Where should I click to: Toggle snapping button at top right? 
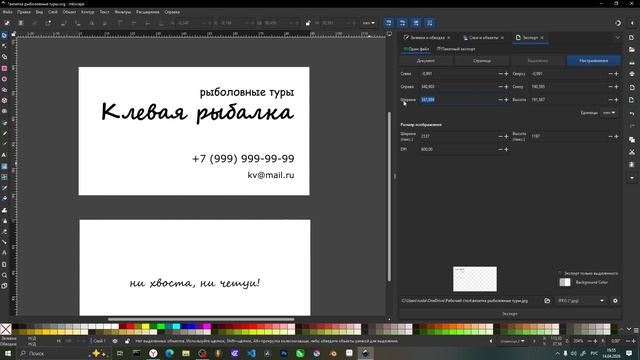[618, 23]
